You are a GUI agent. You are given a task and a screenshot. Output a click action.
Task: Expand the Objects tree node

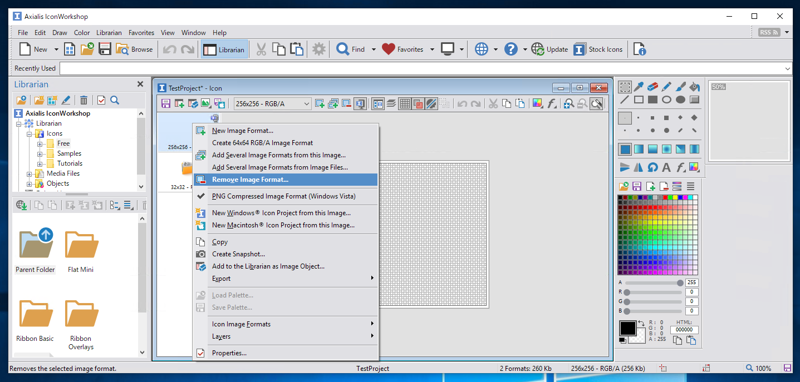29,184
